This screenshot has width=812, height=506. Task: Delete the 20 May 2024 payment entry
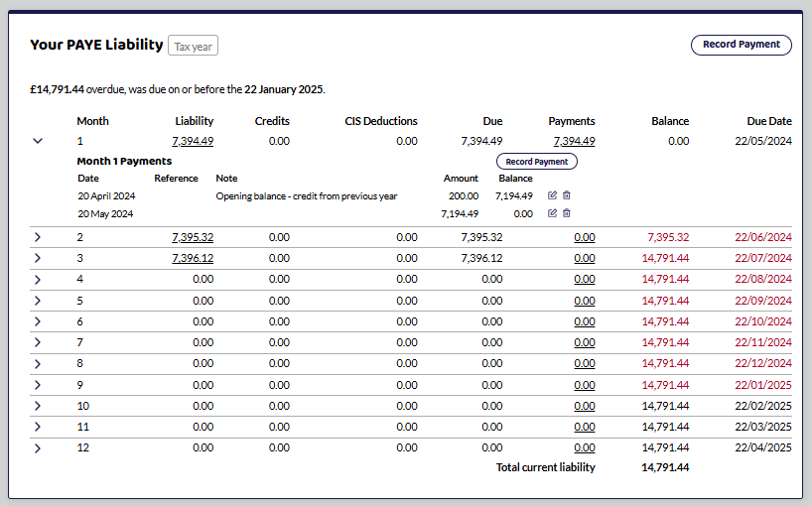(567, 213)
